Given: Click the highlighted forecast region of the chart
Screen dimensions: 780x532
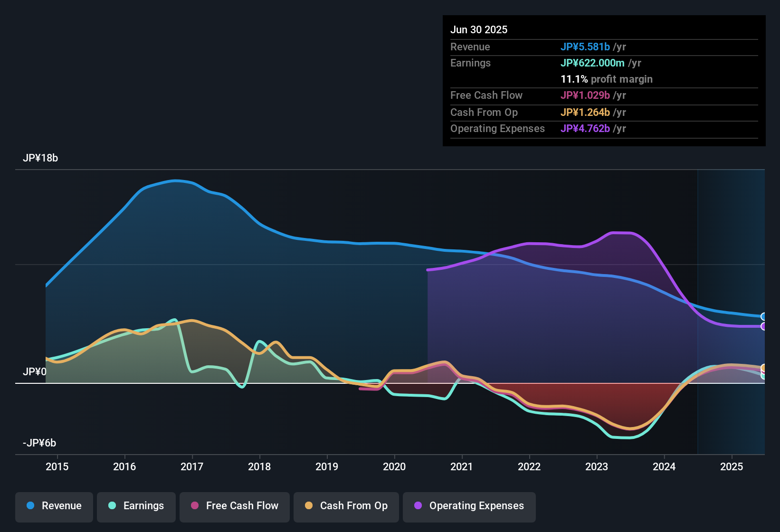Looking at the screenshot, I should pos(732,309).
